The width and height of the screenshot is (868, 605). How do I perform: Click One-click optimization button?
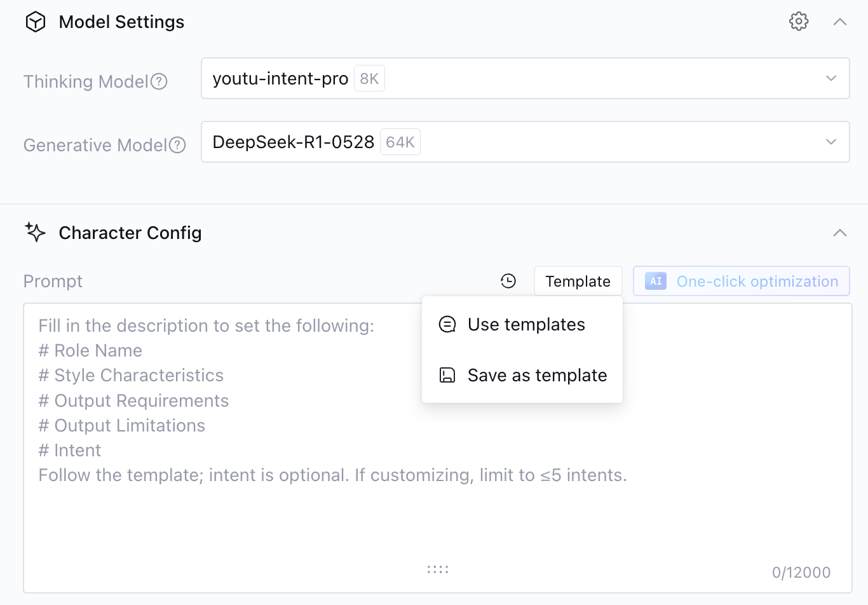pos(742,281)
